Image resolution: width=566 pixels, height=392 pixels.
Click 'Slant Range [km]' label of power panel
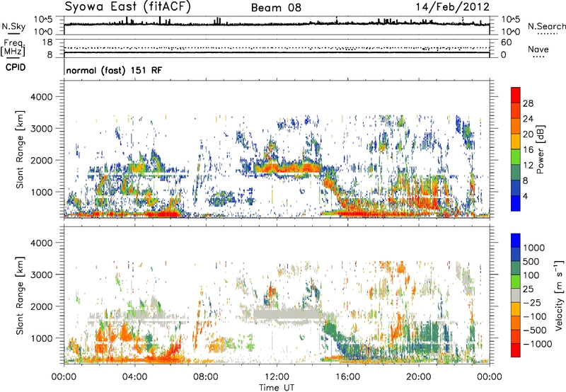pos(20,149)
